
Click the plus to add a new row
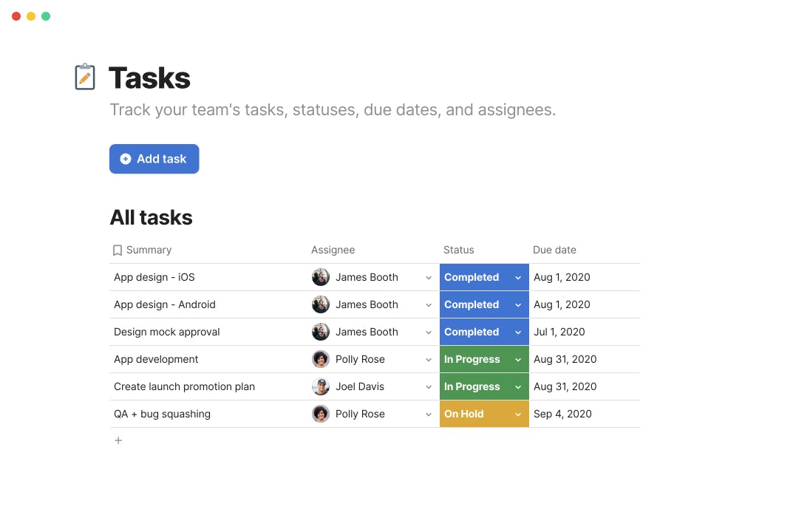(x=118, y=440)
